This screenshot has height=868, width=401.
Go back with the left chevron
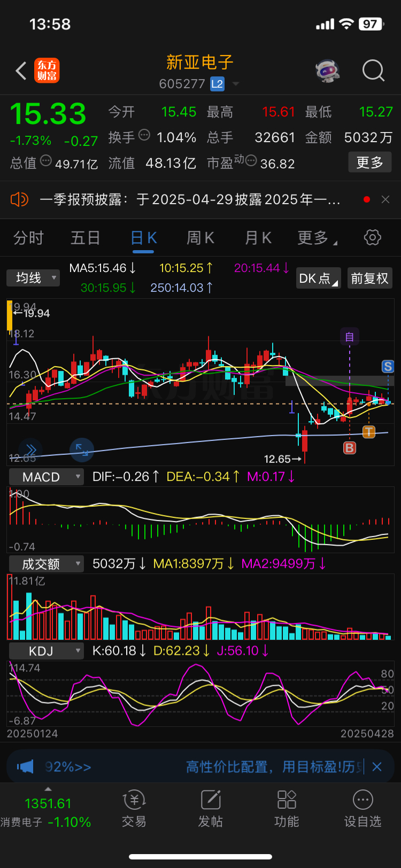21,71
